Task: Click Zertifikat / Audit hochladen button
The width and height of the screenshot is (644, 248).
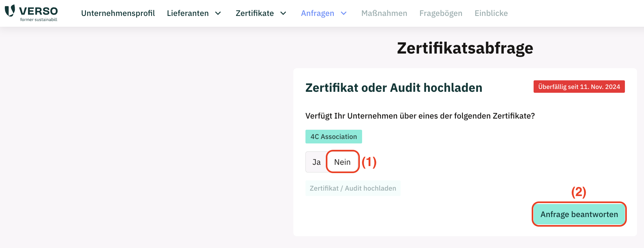Action: click(x=353, y=188)
